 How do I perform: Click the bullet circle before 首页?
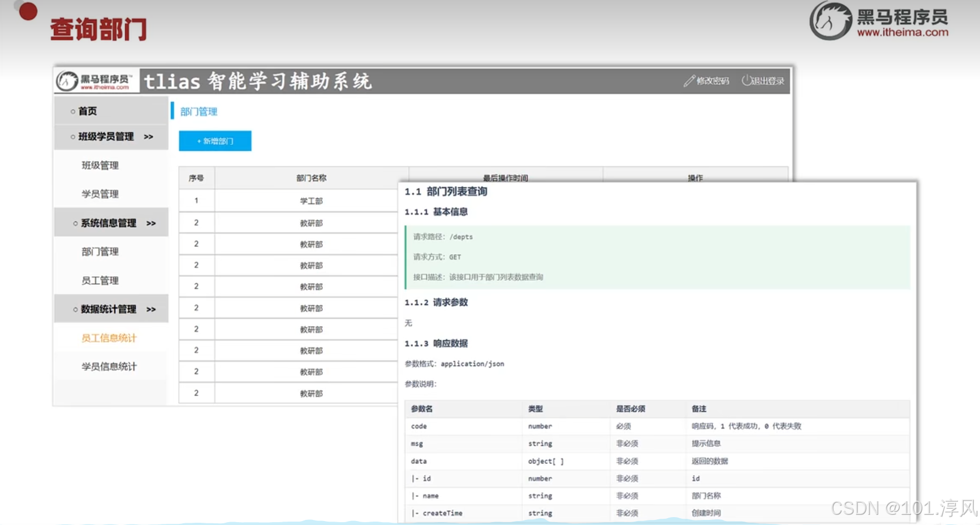73,111
